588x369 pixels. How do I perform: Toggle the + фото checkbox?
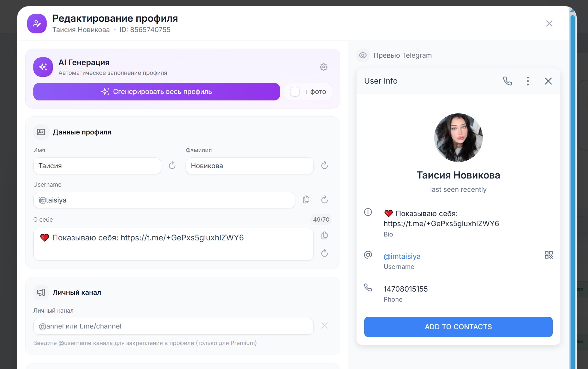(x=295, y=92)
